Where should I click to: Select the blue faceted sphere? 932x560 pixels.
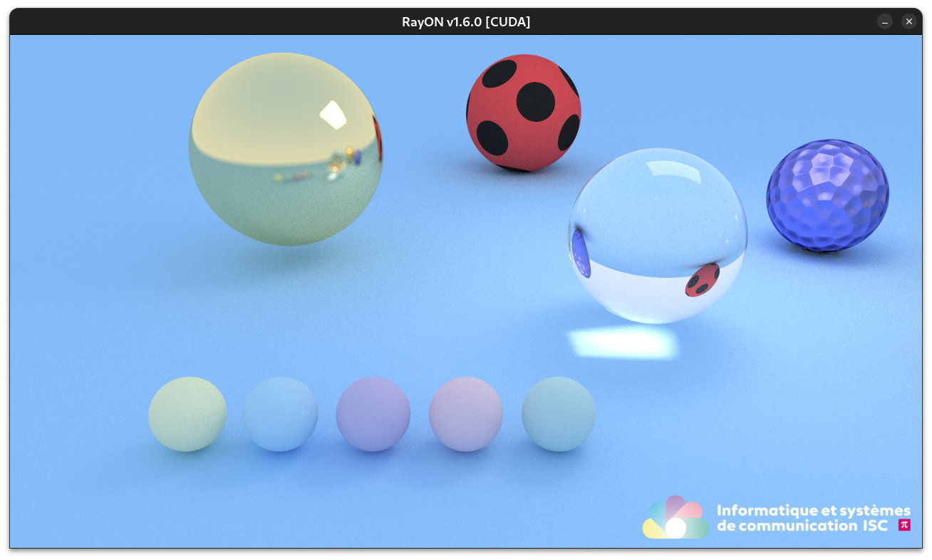click(827, 195)
